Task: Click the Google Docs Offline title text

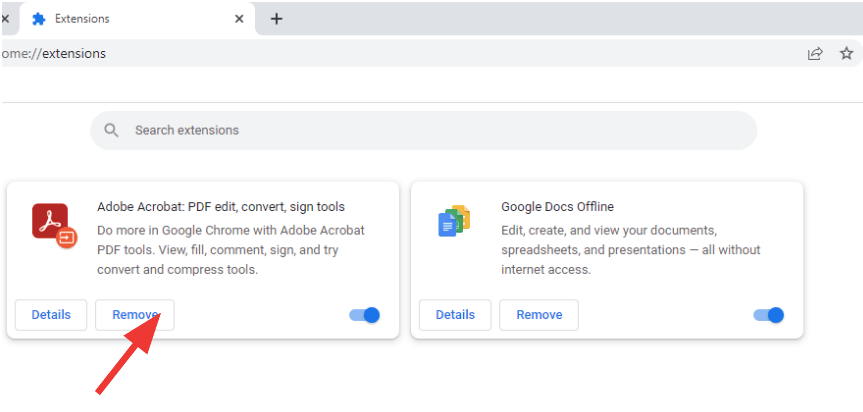Action: 558,207
